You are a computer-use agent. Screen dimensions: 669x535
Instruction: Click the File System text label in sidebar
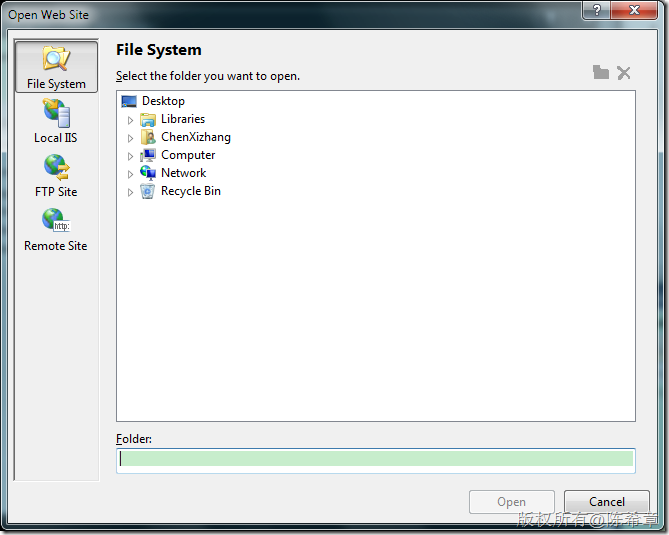(x=56, y=84)
